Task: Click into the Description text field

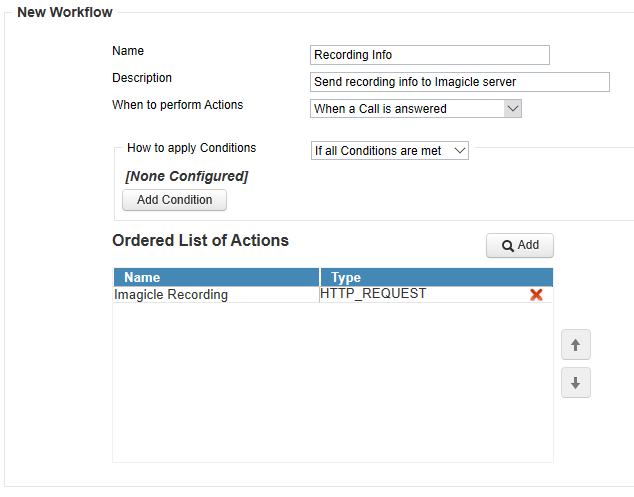Action: 460,82
